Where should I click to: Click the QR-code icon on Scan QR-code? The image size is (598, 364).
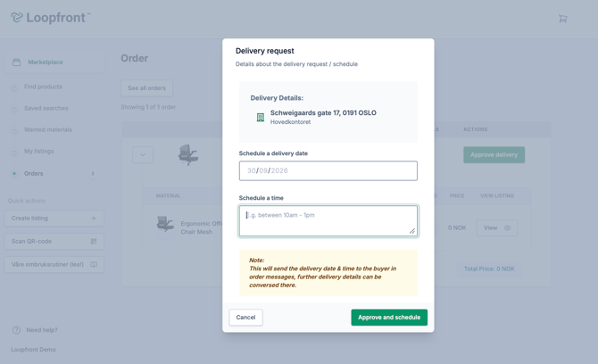(x=94, y=241)
